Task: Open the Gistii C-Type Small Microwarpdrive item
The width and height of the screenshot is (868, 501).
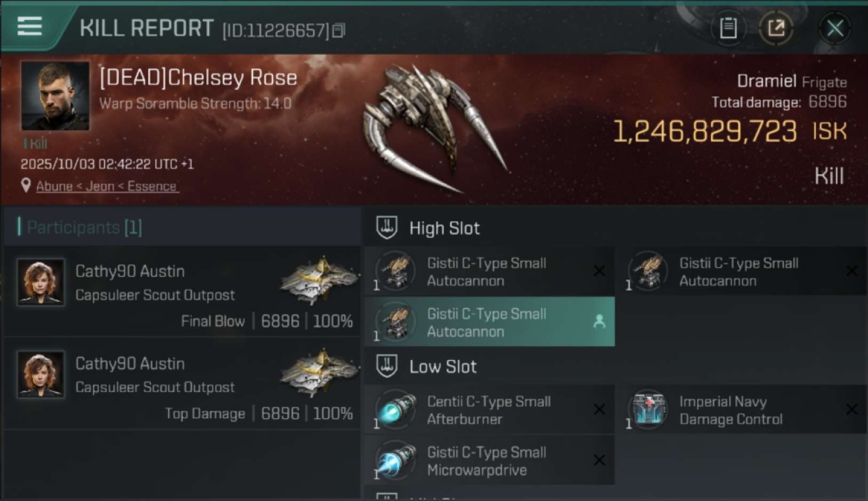Action: coord(489,460)
